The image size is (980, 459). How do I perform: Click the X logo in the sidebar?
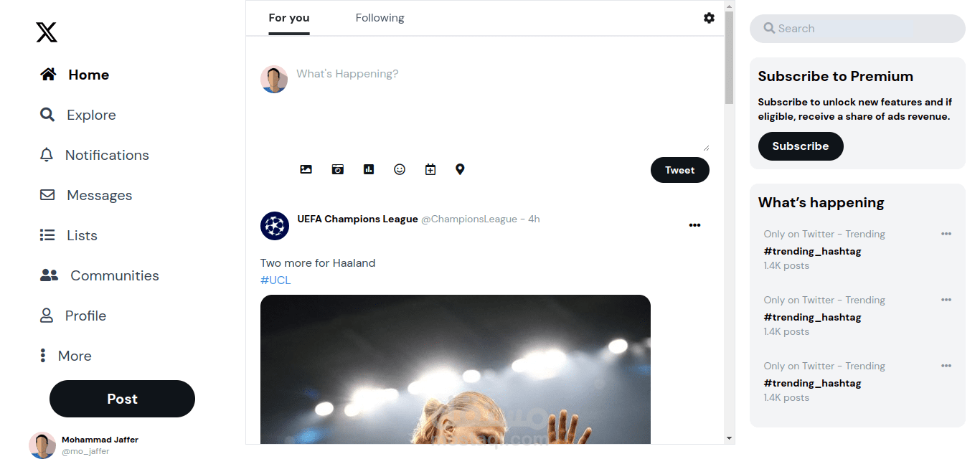(47, 32)
